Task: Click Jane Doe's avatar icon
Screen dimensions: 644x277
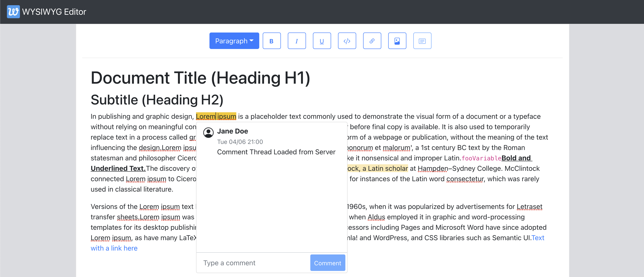Action: tap(208, 132)
